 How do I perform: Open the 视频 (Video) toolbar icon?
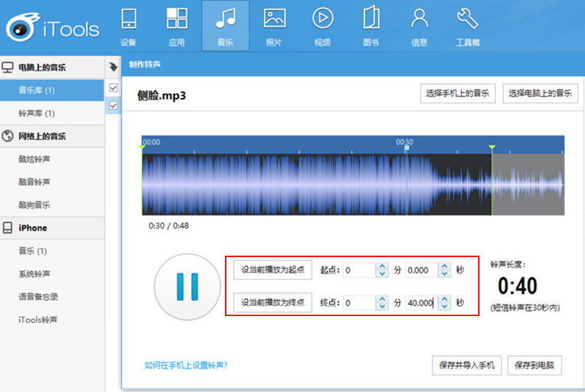pyautogui.click(x=322, y=20)
